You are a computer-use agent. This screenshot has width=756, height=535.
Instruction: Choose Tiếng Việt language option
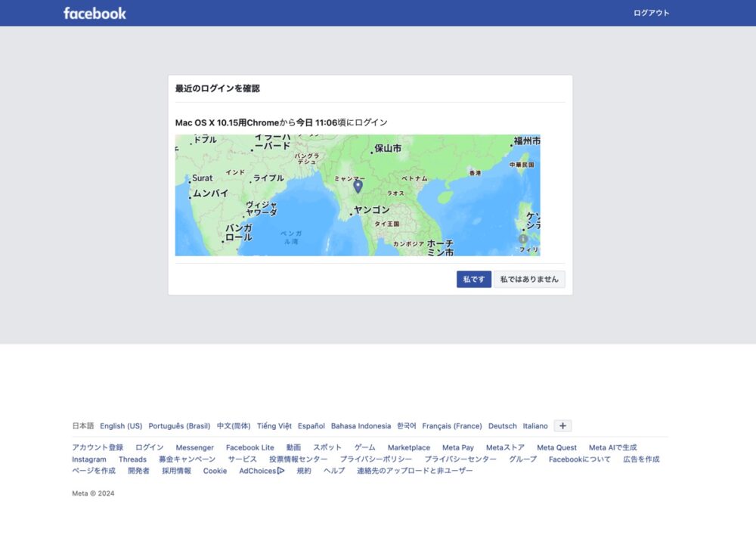tap(274, 426)
